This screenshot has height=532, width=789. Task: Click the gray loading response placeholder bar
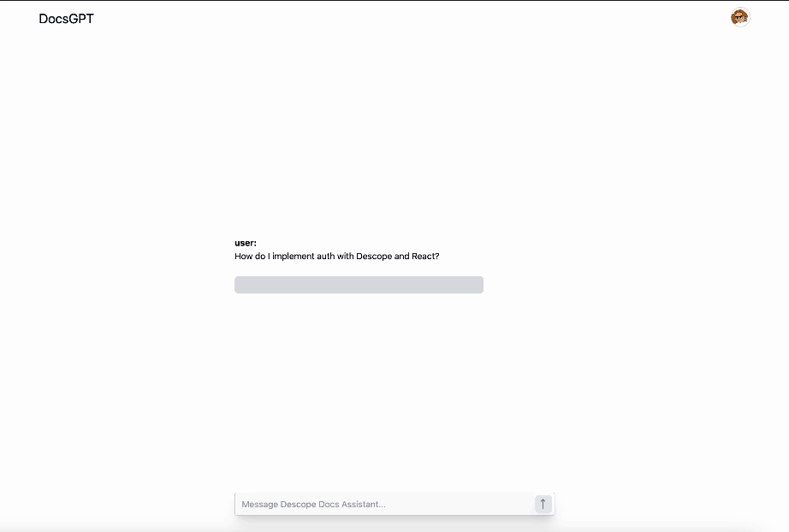[x=359, y=285]
